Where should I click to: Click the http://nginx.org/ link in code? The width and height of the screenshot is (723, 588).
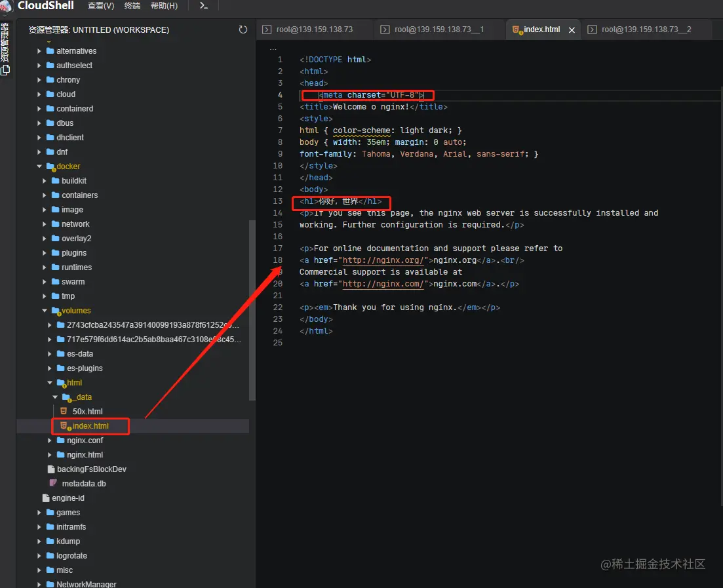tap(383, 260)
